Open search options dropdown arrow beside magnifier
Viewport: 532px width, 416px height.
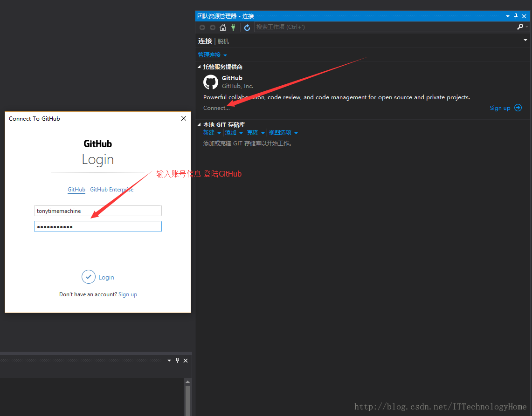527,27
